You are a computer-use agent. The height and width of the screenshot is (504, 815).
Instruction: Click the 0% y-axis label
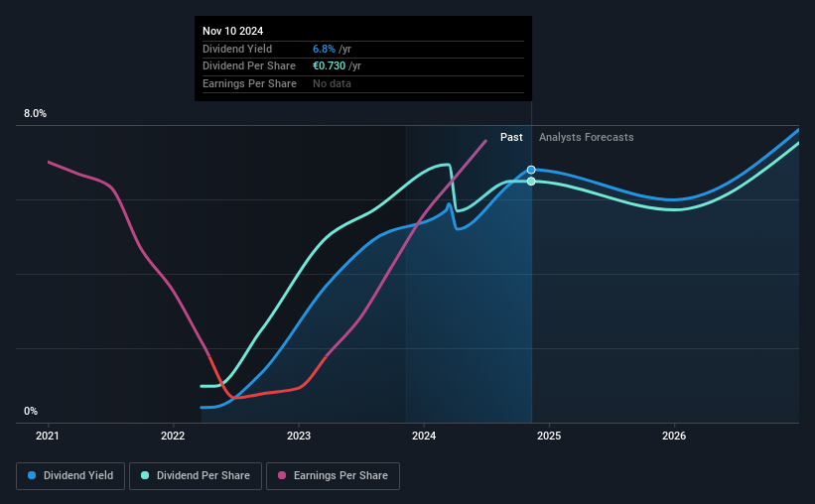[31, 411]
